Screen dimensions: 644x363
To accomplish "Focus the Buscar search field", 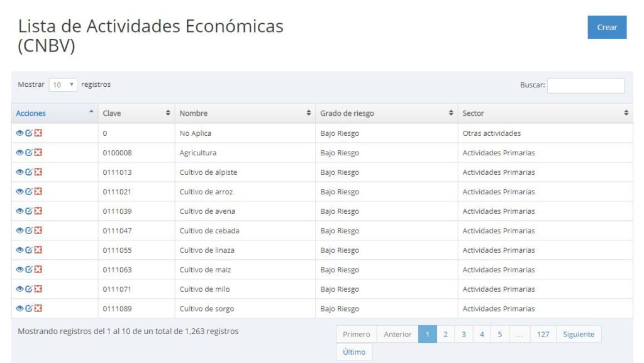I will tap(586, 86).
